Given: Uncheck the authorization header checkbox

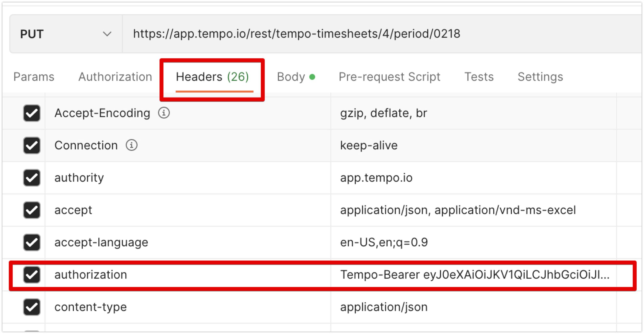Looking at the screenshot, I should tap(32, 274).
